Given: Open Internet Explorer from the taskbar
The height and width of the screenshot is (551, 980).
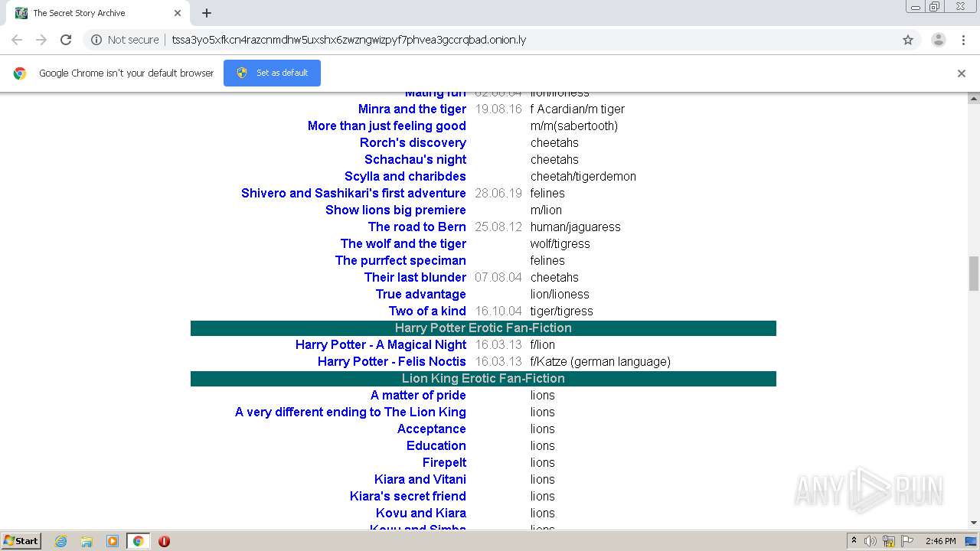Looking at the screenshot, I should click(x=61, y=541).
